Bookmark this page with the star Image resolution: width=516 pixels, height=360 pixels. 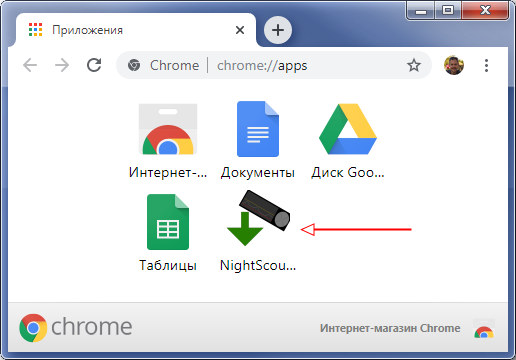414,65
